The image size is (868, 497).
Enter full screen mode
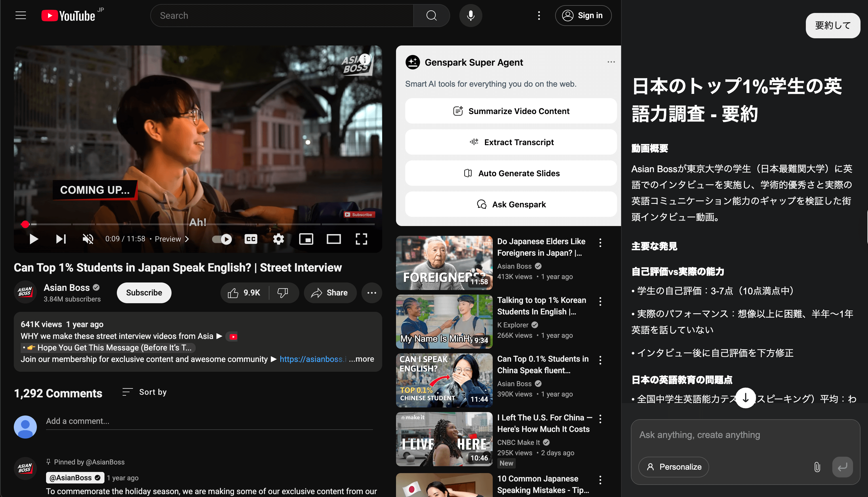(x=361, y=239)
